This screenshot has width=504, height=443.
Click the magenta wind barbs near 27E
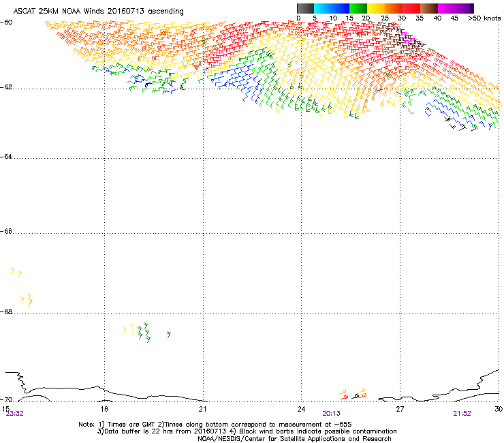(x=408, y=37)
